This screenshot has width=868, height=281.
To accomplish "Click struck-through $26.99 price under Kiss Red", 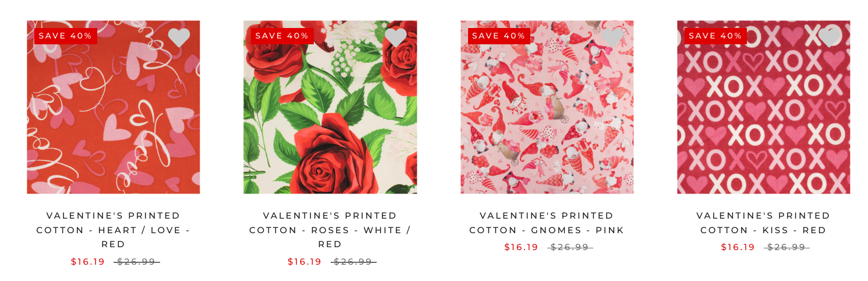I will click(x=786, y=247).
